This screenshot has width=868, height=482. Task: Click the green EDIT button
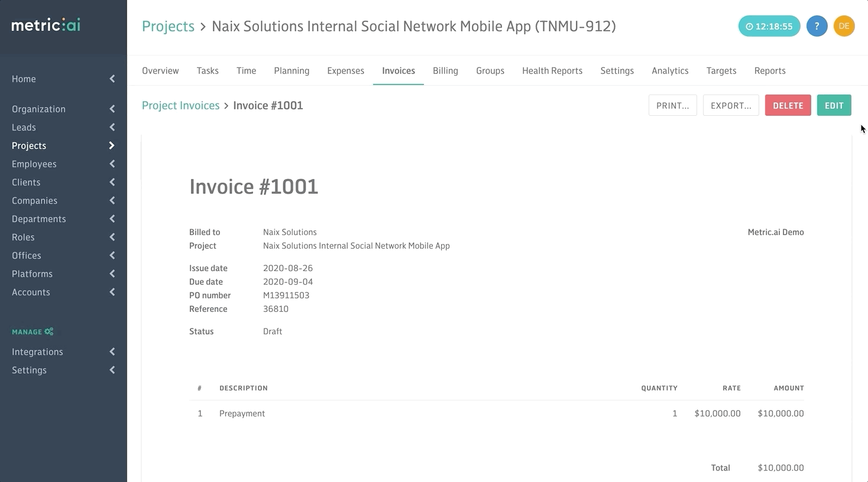834,105
